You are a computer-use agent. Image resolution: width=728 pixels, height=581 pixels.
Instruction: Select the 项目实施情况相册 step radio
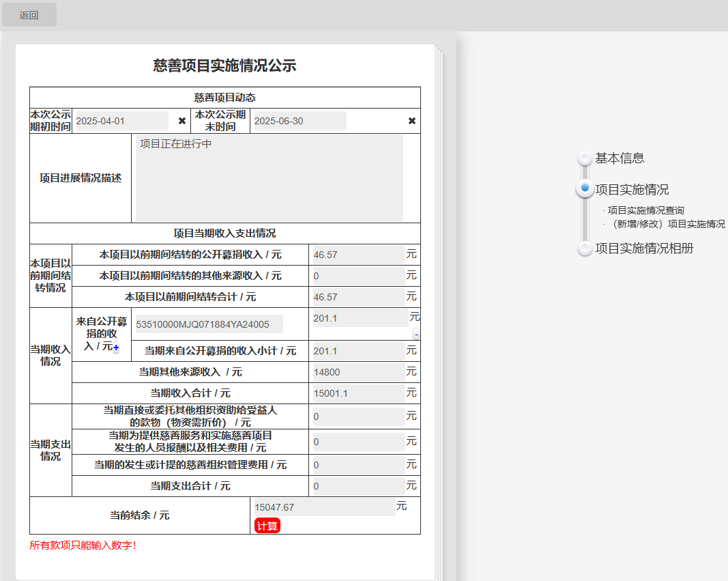585,249
